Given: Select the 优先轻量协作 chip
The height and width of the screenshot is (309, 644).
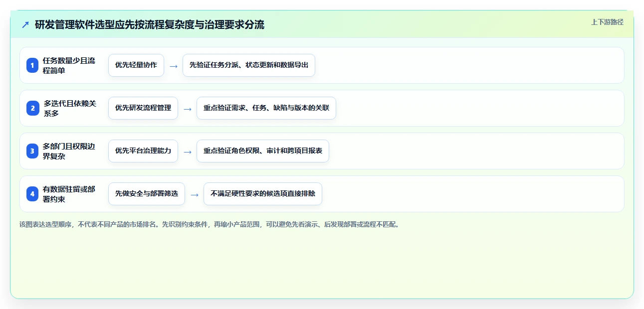Looking at the screenshot, I should 136,65.
